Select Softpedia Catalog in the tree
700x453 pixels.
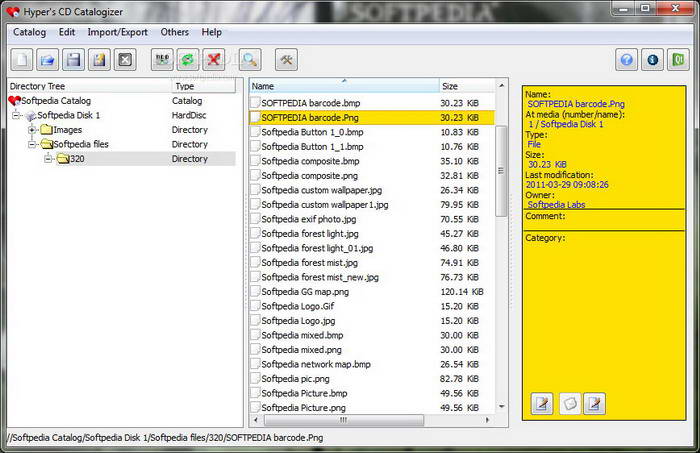tap(56, 101)
